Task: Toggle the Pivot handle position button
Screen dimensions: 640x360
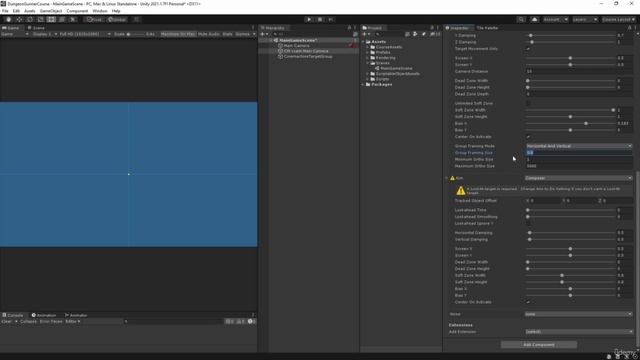Action: click(94, 19)
